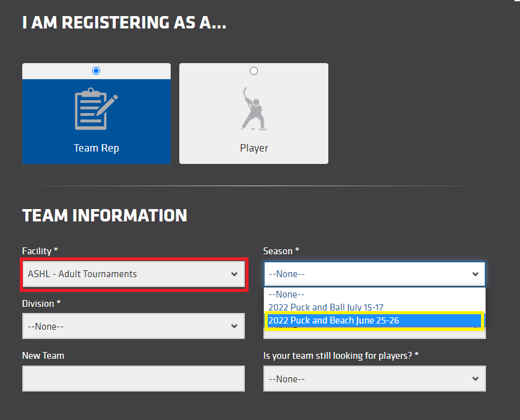Viewport: 520px width, 420px height.
Task: Open the Facility dropdown showing ASHL - Adult Tournaments
Action: [x=127, y=274]
